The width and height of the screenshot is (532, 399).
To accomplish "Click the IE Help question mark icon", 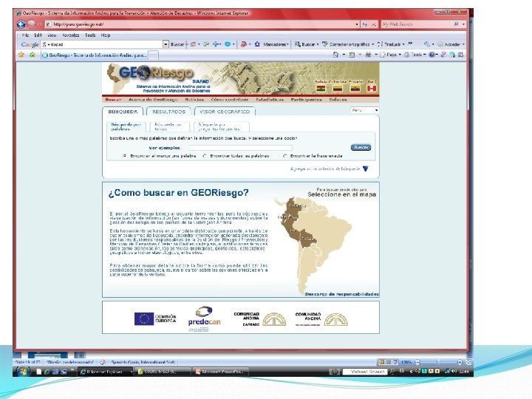I will tap(432, 55).
